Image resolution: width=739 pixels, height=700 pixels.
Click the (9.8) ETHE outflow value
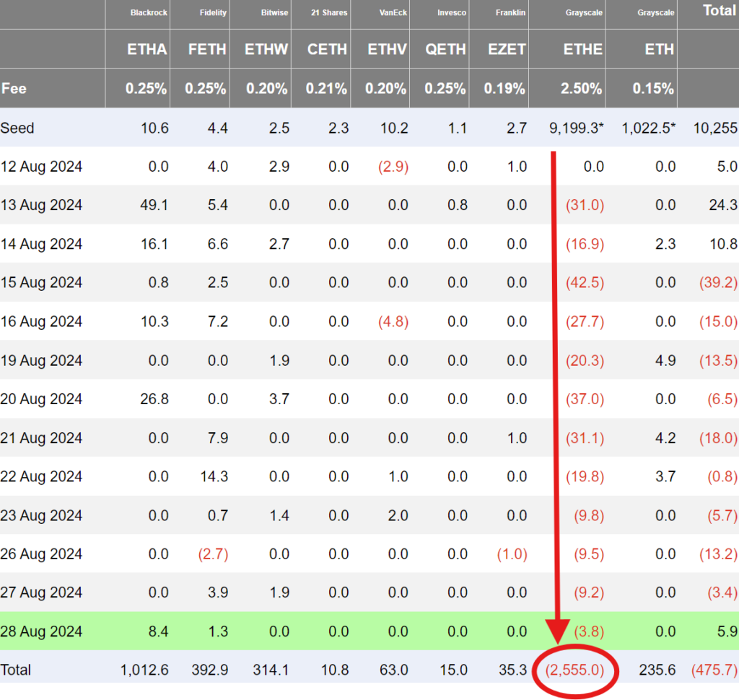point(589,516)
